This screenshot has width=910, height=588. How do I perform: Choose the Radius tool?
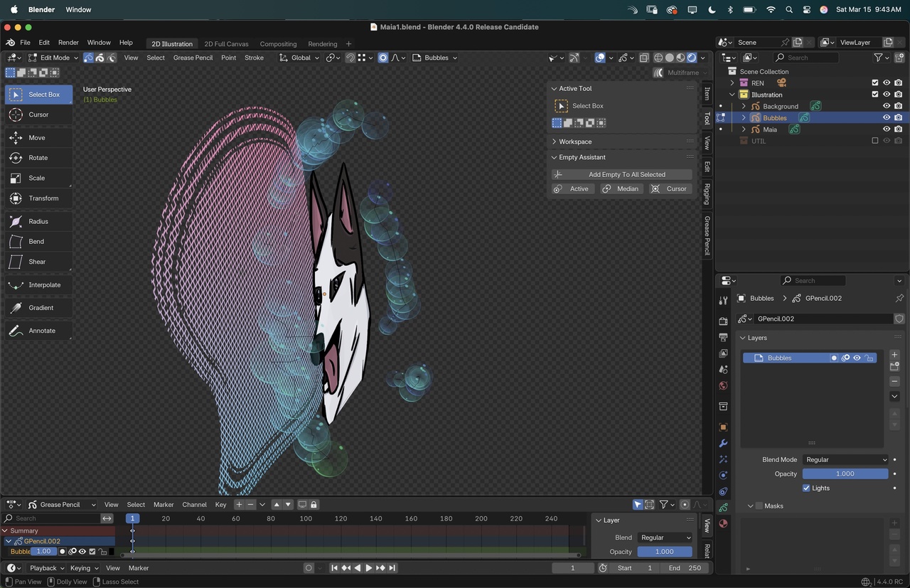click(38, 221)
